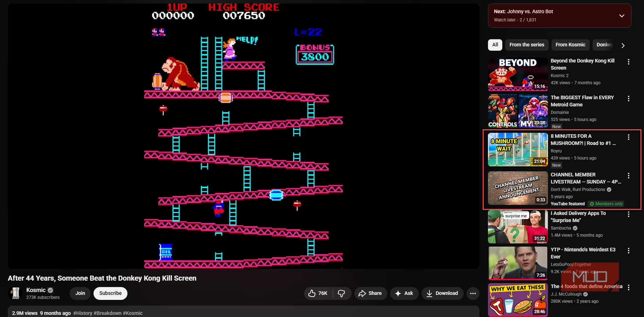Click the Metroid Game video thumbnail

tap(518, 111)
